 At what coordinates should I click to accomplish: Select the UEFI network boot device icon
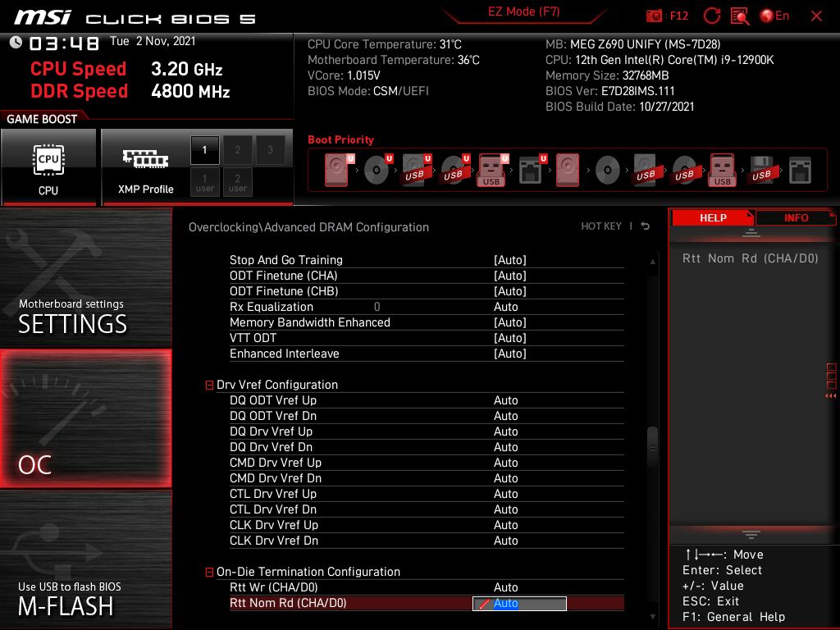[x=532, y=170]
